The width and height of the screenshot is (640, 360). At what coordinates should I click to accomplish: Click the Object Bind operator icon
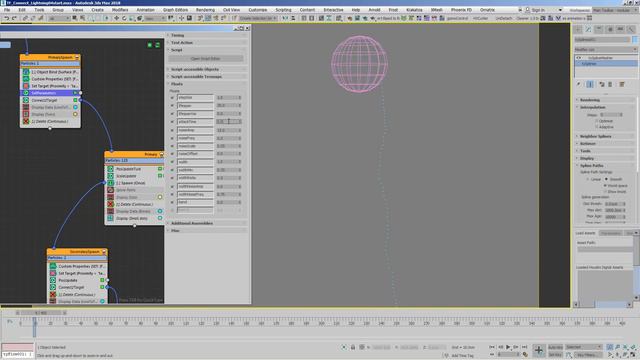click(x=26, y=72)
